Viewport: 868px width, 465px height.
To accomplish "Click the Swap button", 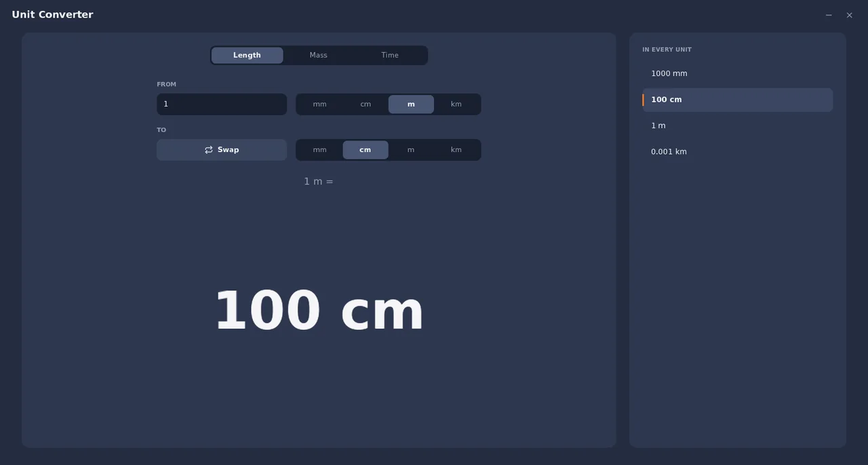I will (x=222, y=149).
